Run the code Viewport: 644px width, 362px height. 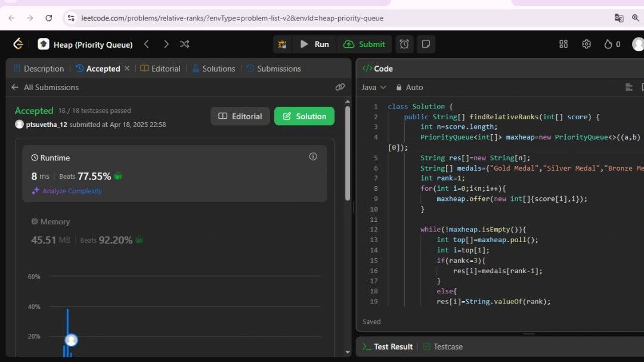(314, 44)
